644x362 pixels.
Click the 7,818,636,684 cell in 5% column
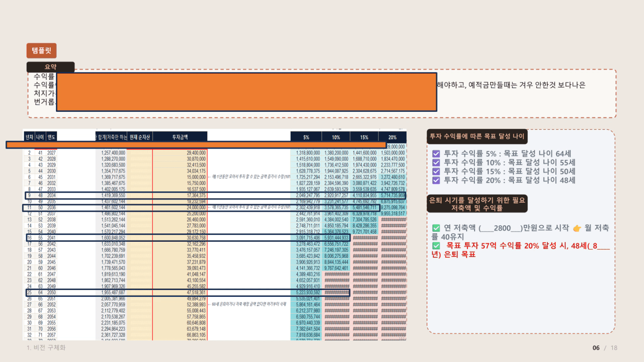click(308, 335)
